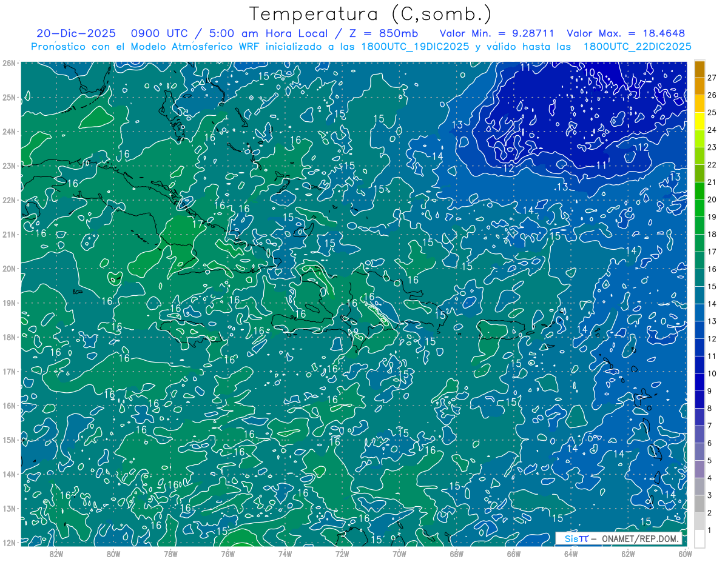
Task: Click the '1800UTC_22DIC2025' valid-until time
Action: (x=637, y=47)
